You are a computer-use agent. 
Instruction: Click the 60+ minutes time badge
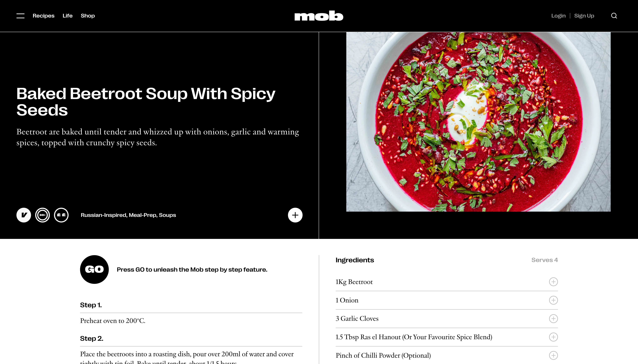pyautogui.click(x=43, y=215)
